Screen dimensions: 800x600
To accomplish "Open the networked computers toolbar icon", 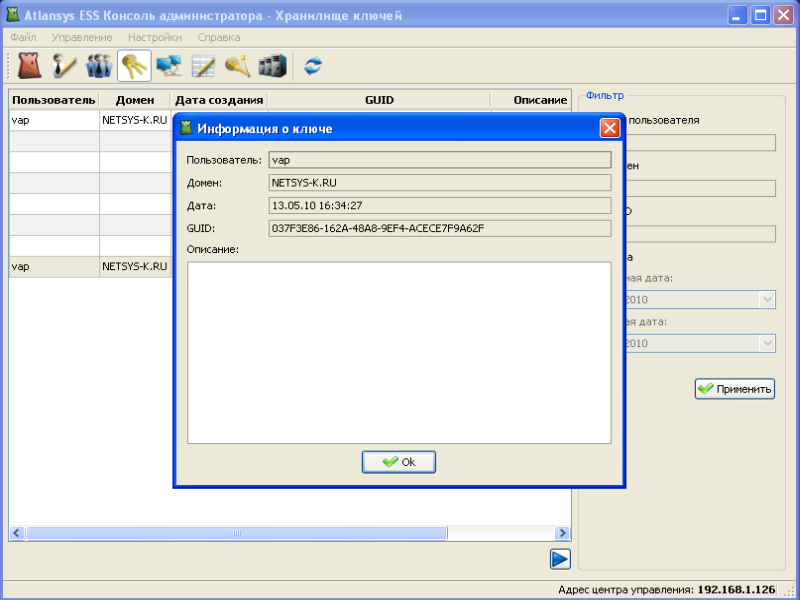I will point(169,66).
